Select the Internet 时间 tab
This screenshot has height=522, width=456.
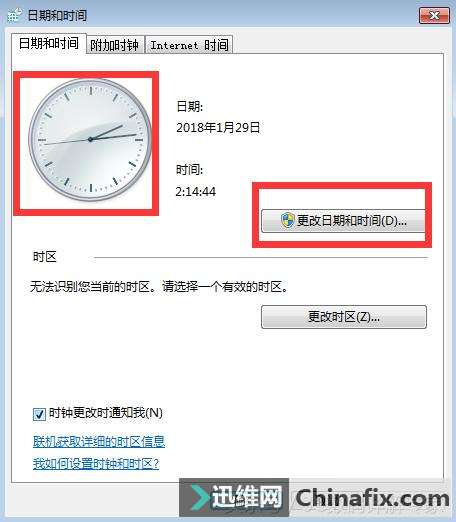tap(189, 45)
